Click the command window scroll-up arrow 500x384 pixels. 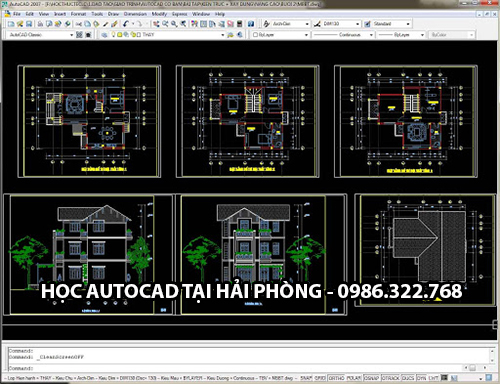coord(492,351)
